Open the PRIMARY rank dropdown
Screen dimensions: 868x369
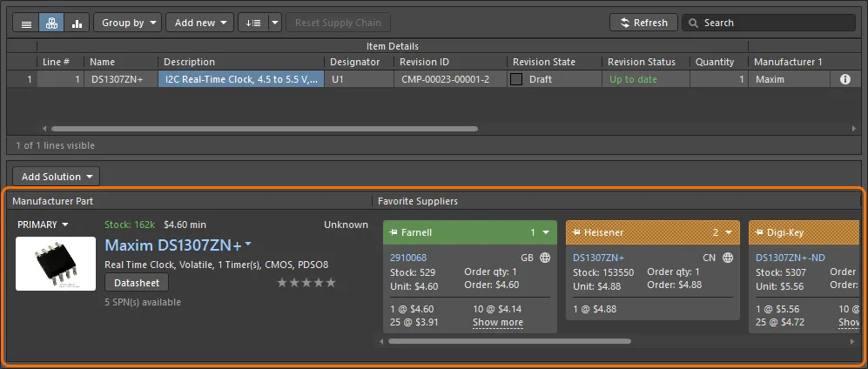pos(43,225)
